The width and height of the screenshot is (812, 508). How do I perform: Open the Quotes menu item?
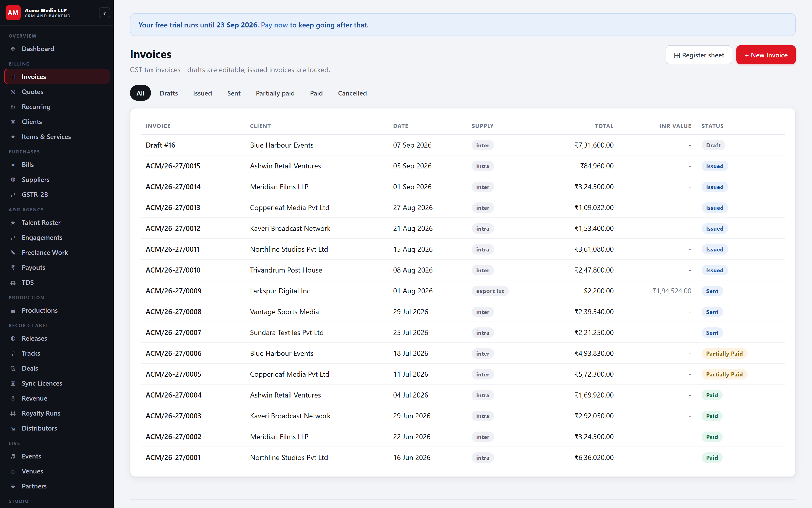[x=57, y=92]
